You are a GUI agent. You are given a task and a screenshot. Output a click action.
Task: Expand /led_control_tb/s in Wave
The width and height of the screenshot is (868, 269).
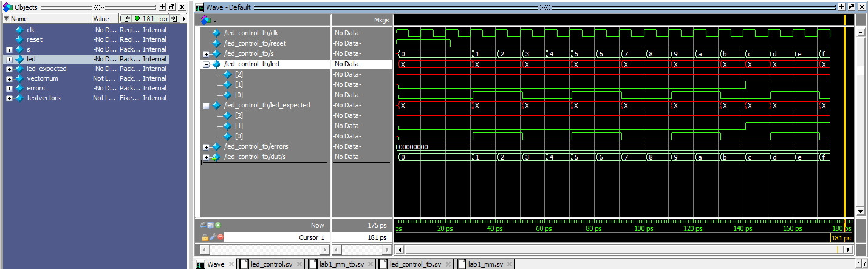click(x=206, y=54)
